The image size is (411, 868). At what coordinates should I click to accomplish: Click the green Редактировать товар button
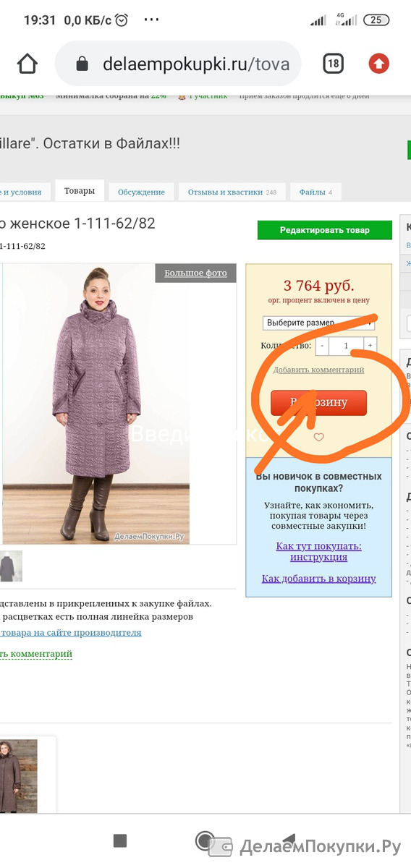325,230
